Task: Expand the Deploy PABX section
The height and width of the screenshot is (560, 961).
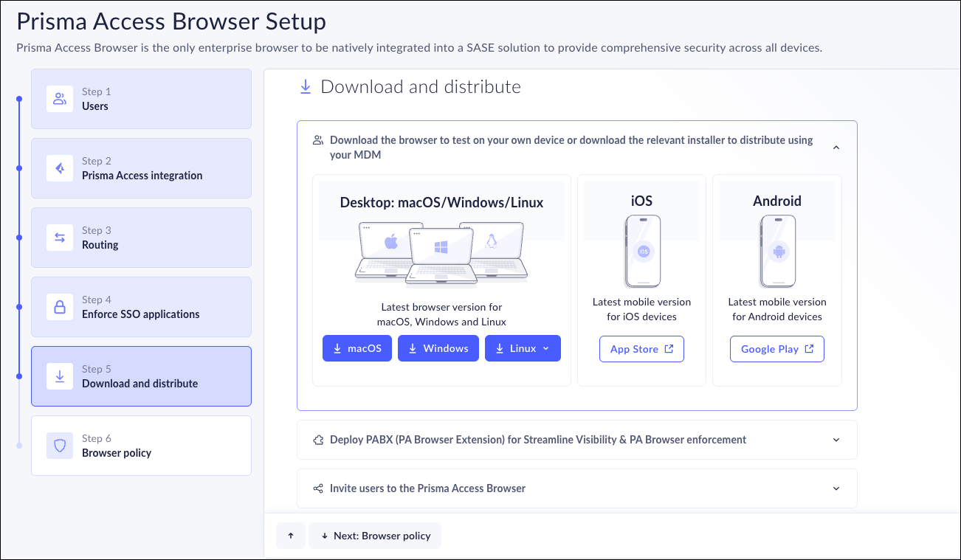Action: pos(836,440)
